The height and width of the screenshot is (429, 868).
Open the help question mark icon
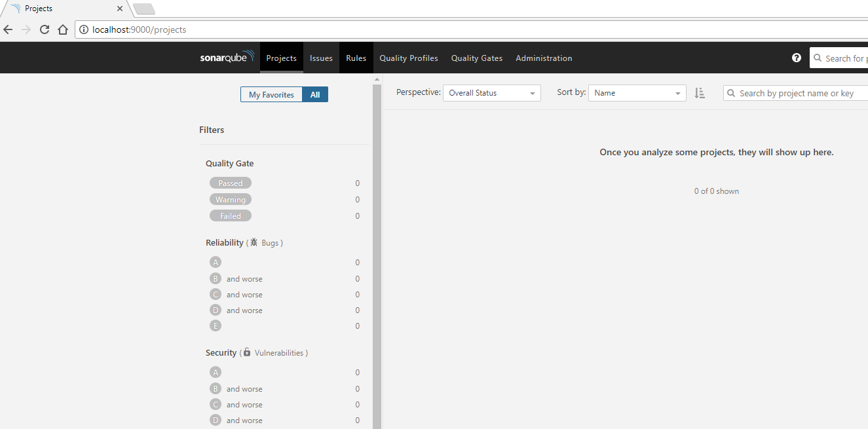796,58
